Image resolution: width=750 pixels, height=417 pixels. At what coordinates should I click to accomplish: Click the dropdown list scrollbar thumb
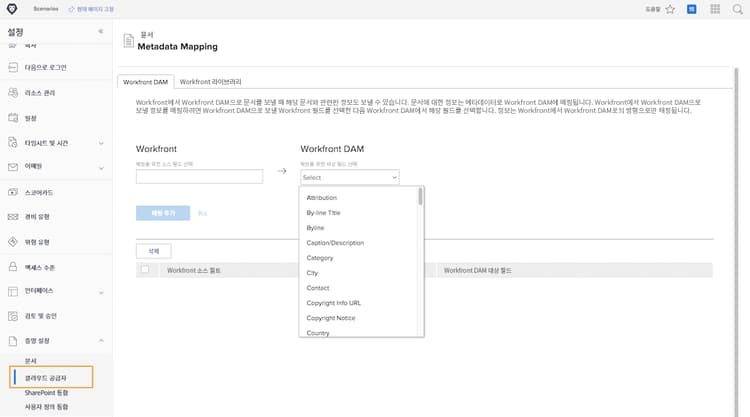coord(420,197)
